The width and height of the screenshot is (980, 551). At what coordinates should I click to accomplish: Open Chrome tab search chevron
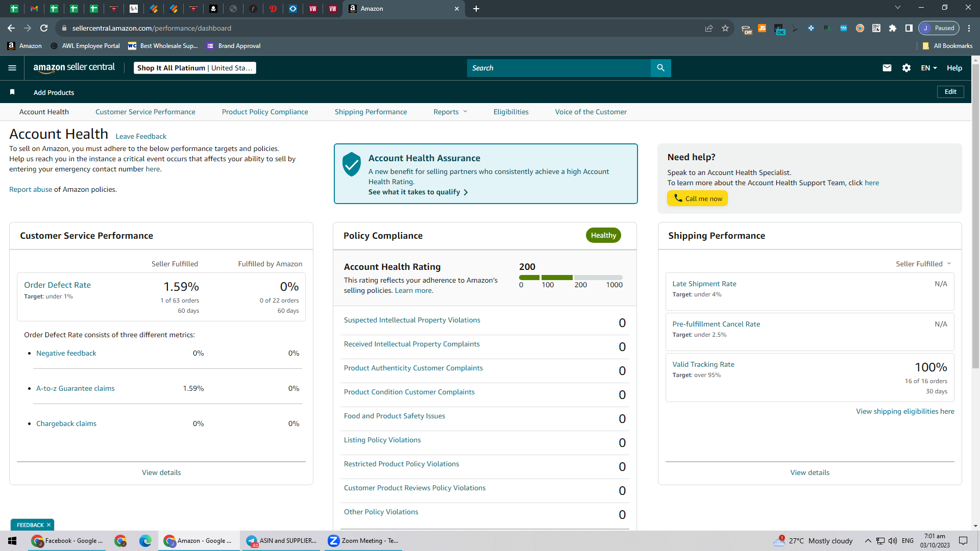[x=898, y=8]
